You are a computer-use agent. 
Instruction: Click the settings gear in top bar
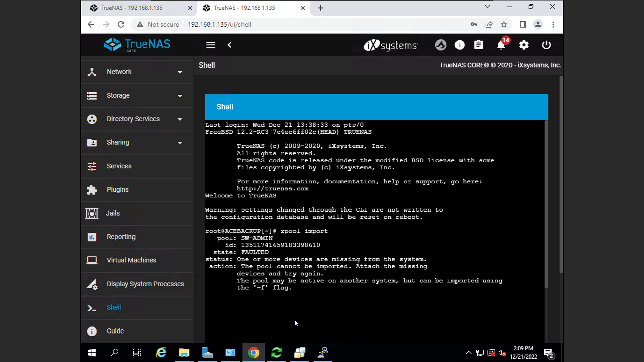click(524, 45)
